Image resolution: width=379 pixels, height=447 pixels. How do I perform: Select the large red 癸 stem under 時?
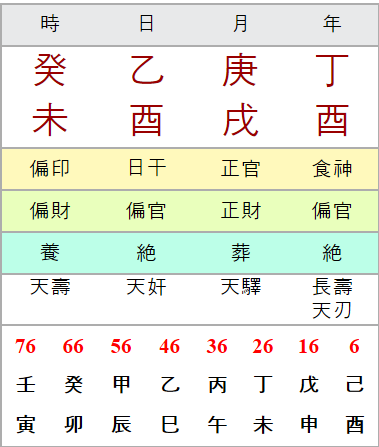click(x=50, y=70)
